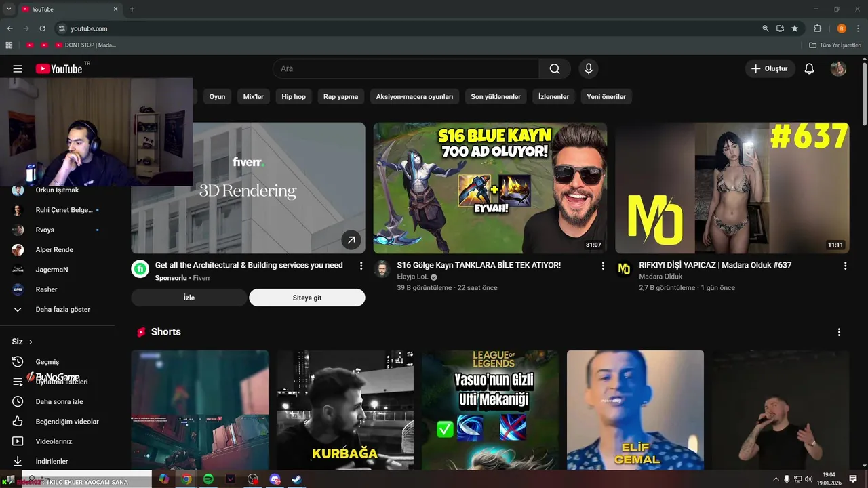
Task: Open the Chrome extensions puzzle icon
Action: point(817,28)
